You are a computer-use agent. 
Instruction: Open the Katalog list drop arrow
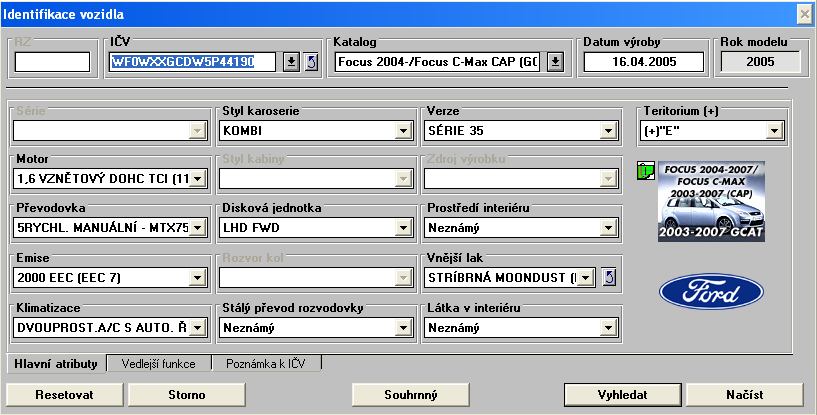[555, 62]
